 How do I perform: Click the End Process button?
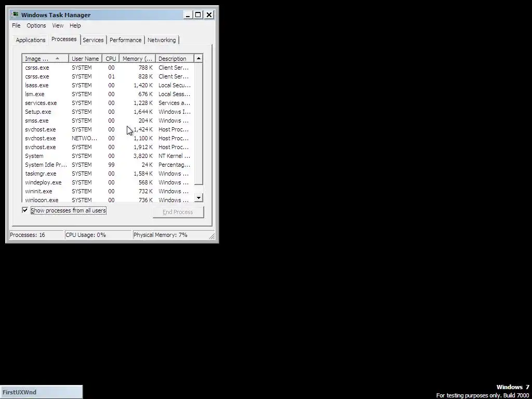pos(178,212)
